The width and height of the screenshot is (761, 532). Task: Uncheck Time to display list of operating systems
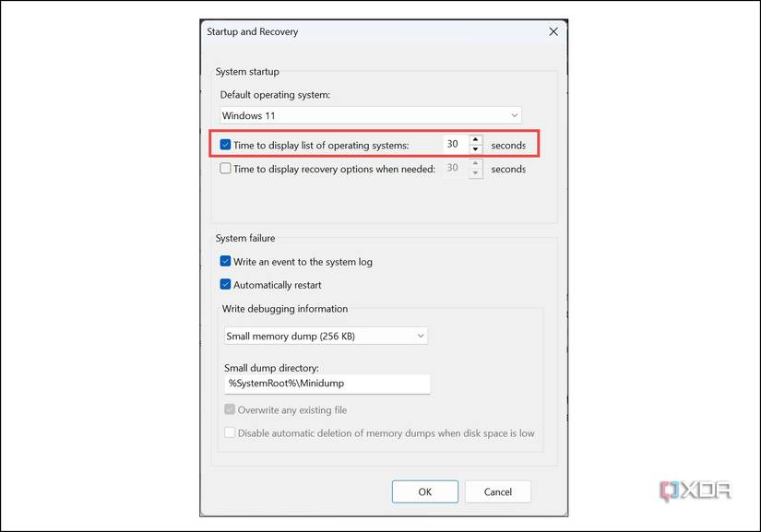(x=225, y=144)
